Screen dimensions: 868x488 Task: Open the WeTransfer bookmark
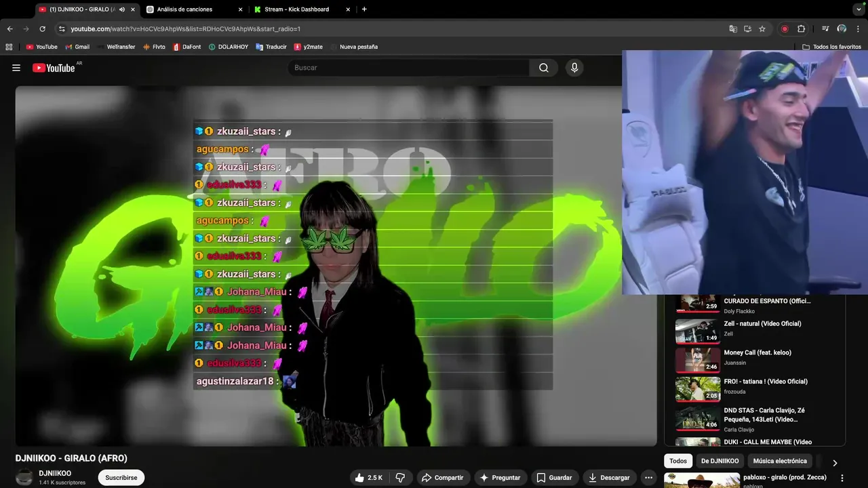click(116, 47)
